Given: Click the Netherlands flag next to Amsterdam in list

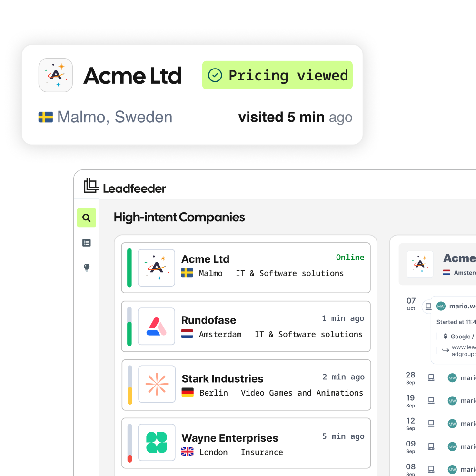Looking at the screenshot, I should coord(187,334).
